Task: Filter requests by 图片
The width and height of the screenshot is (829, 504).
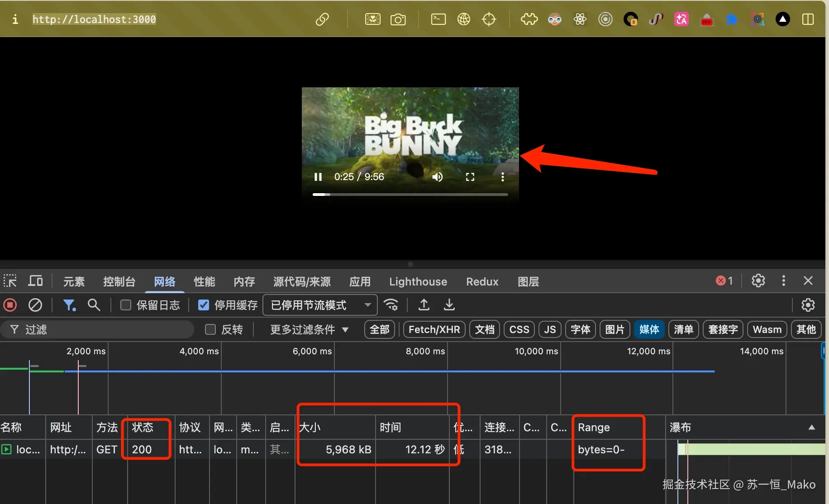Action: (x=615, y=329)
